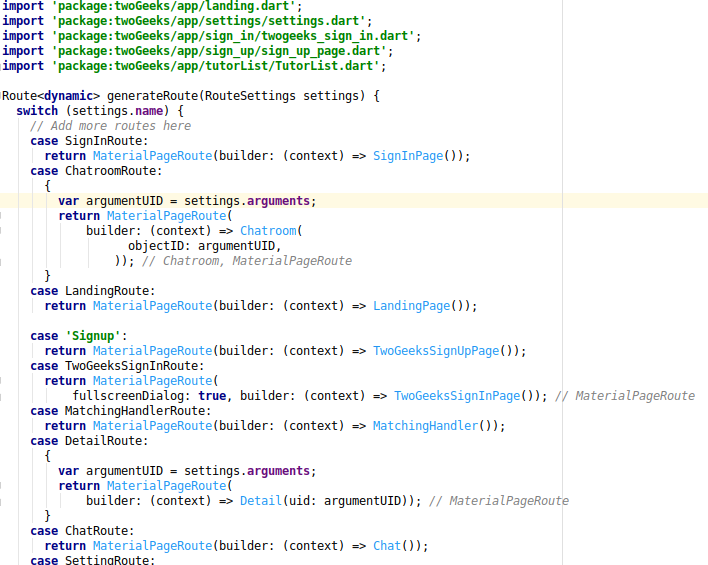
Task: Click the Chatroom constructor in builder
Action: coord(268,231)
